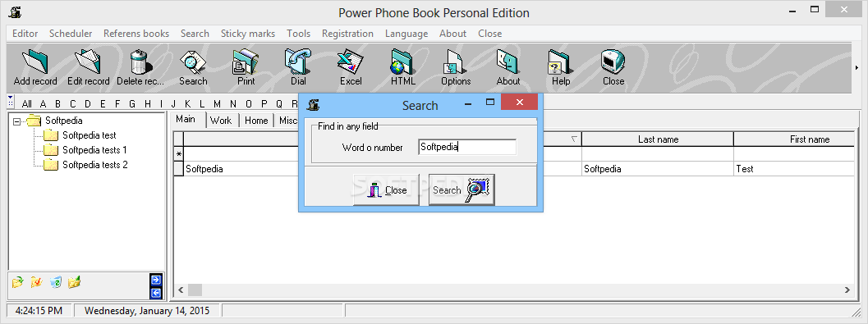This screenshot has height=324, width=868.
Task: Select Softpedia test in the tree
Action: tap(90, 135)
